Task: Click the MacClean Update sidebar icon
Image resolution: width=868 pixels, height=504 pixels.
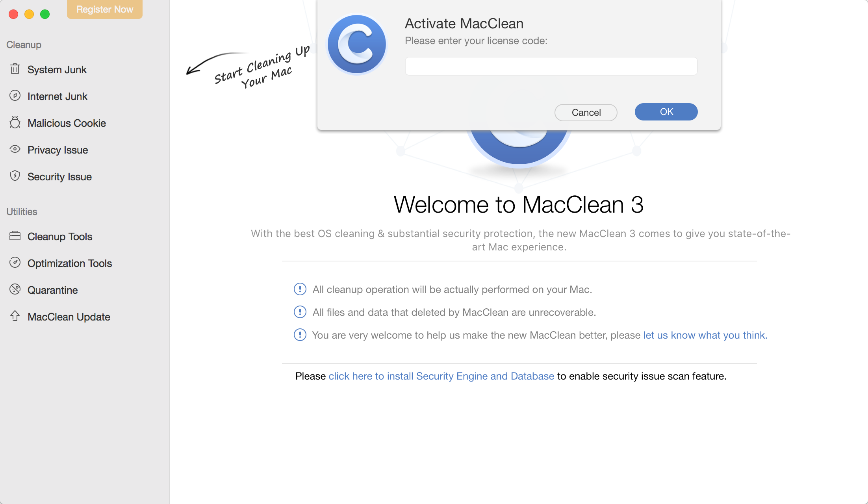Action: (x=15, y=316)
